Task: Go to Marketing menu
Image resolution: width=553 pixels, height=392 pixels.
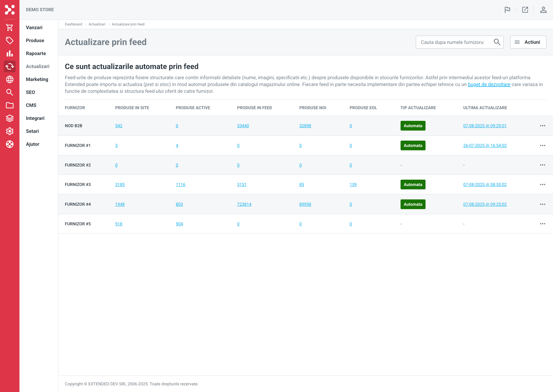Action: [37, 79]
